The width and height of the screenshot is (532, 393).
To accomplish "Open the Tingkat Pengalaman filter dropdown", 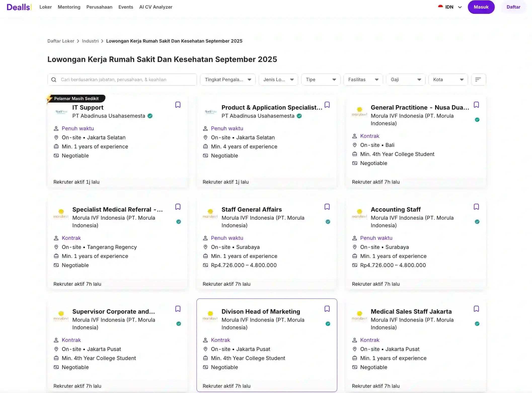I will click(228, 80).
